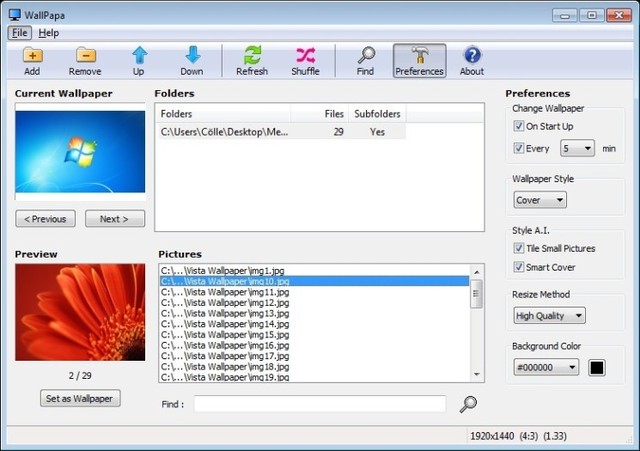Move folder Down with blue arrow

[192, 61]
